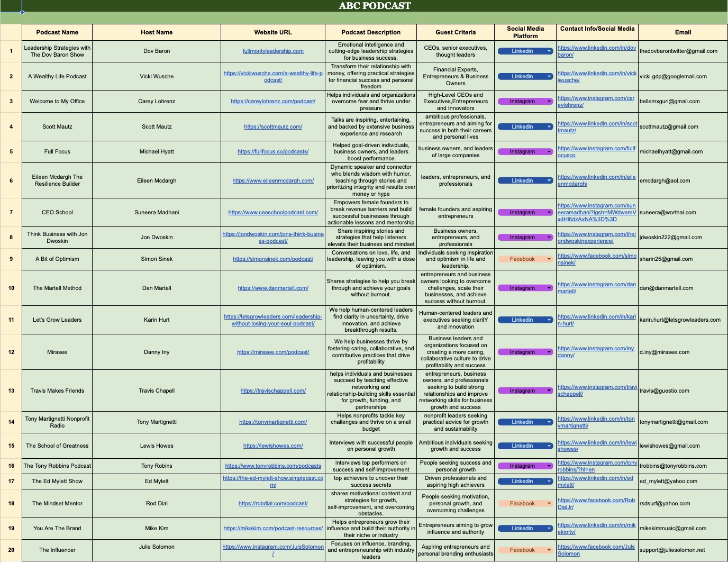Select the email support@juliesolomon.net
728x563 pixels.
[x=672, y=550]
